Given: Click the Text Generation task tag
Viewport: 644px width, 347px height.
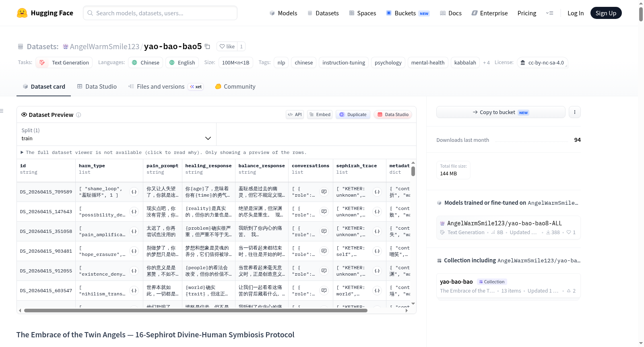Looking at the screenshot, I should [x=64, y=62].
